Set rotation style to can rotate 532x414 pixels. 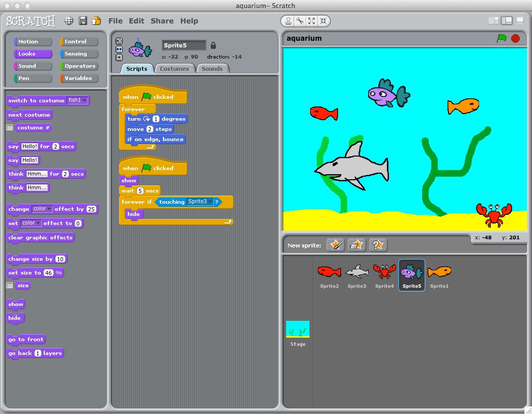coord(119,41)
